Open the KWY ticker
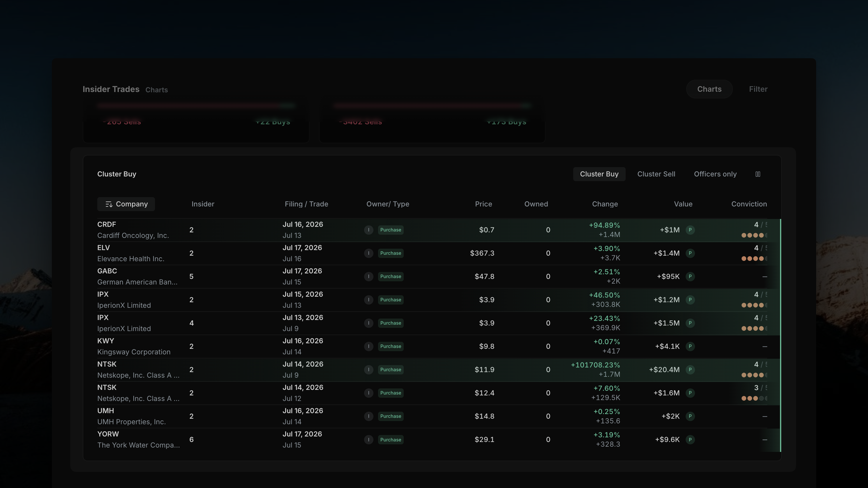The image size is (868, 488). pyautogui.click(x=106, y=341)
